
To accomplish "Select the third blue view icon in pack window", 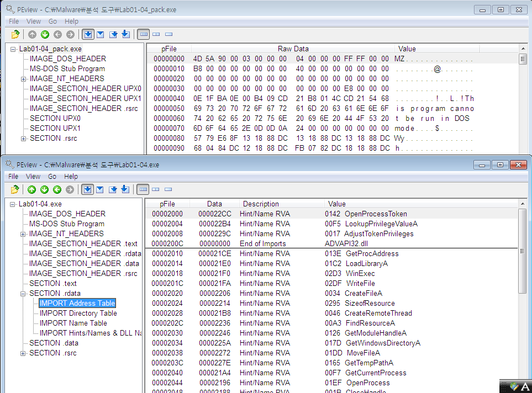I will (x=113, y=34).
